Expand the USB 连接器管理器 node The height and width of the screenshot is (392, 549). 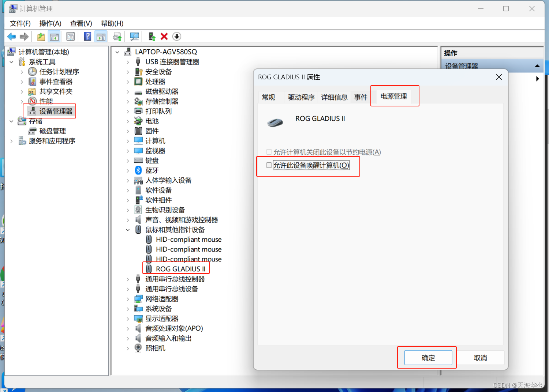tap(128, 62)
